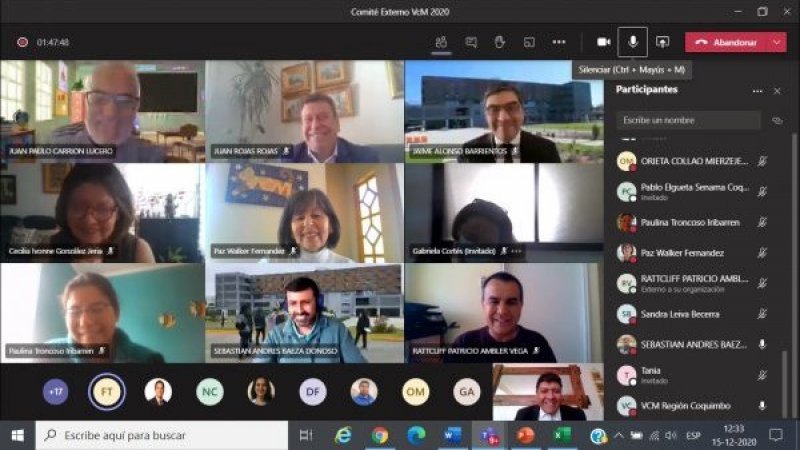800x450 pixels.
Task: Click mic icon for VCM Región Coquimbo
Action: pos(762,406)
